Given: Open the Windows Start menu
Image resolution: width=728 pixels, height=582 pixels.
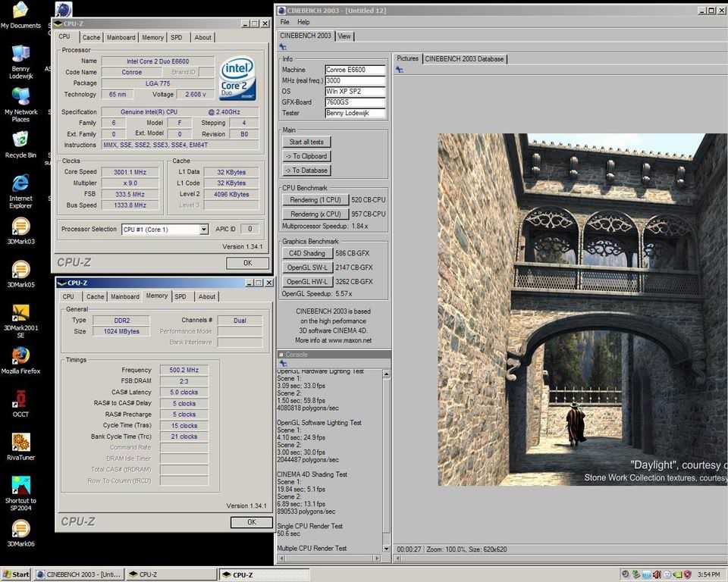Looking at the screenshot, I should point(16,574).
